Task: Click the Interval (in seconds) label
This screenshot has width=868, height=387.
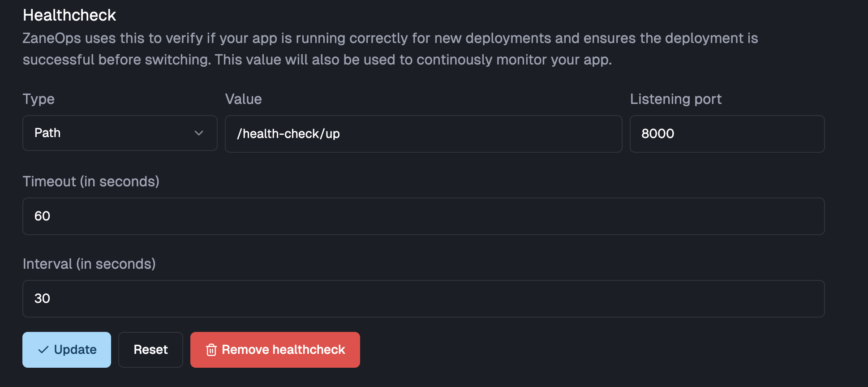Action: [x=89, y=264]
